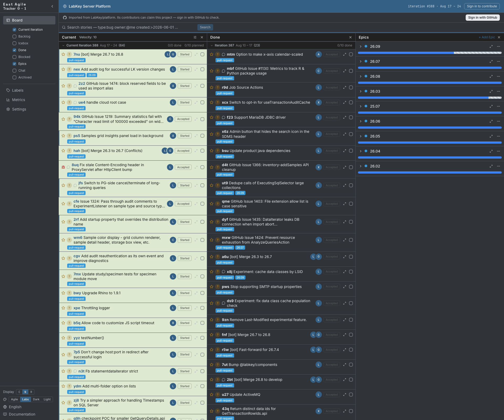Image resolution: width=504 pixels, height=420 pixels.
Task: Open more options for epic 26.09
Action: (x=498, y=46)
